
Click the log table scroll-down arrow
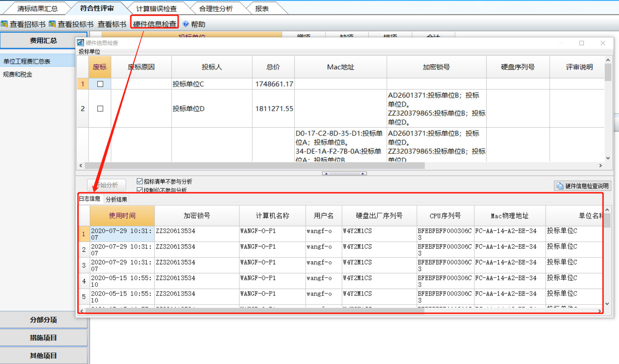607,303
